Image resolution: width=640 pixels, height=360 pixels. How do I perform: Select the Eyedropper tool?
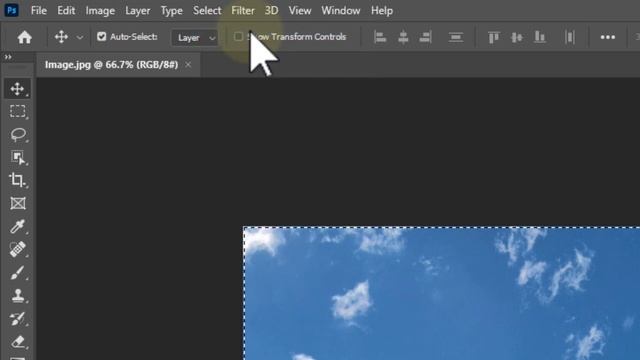coord(18,227)
